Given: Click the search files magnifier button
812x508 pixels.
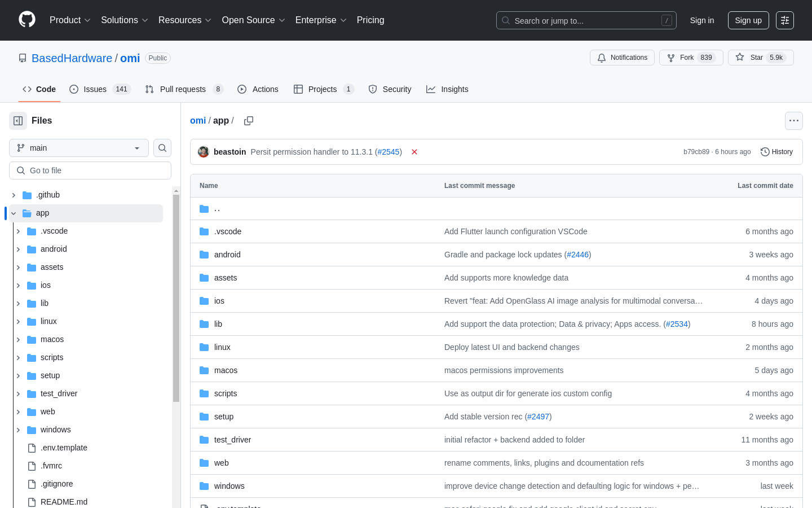Looking at the screenshot, I should click(162, 148).
